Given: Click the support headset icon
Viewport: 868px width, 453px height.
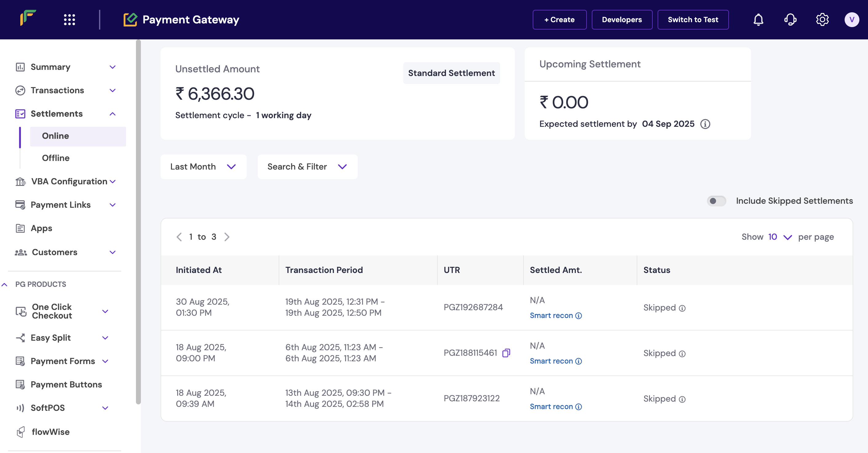Looking at the screenshot, I should [790, 20].
